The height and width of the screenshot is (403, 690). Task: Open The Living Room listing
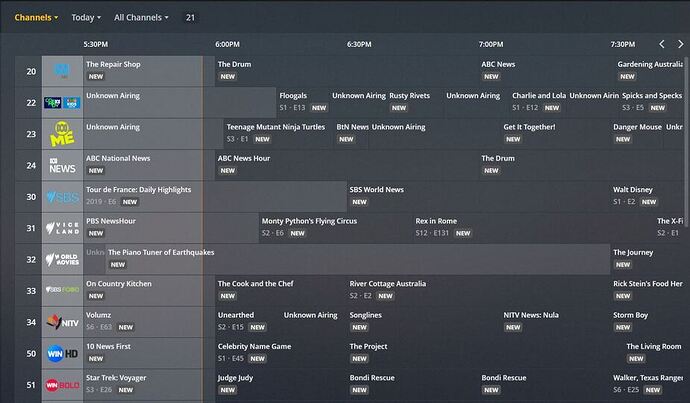coord(653,353)
